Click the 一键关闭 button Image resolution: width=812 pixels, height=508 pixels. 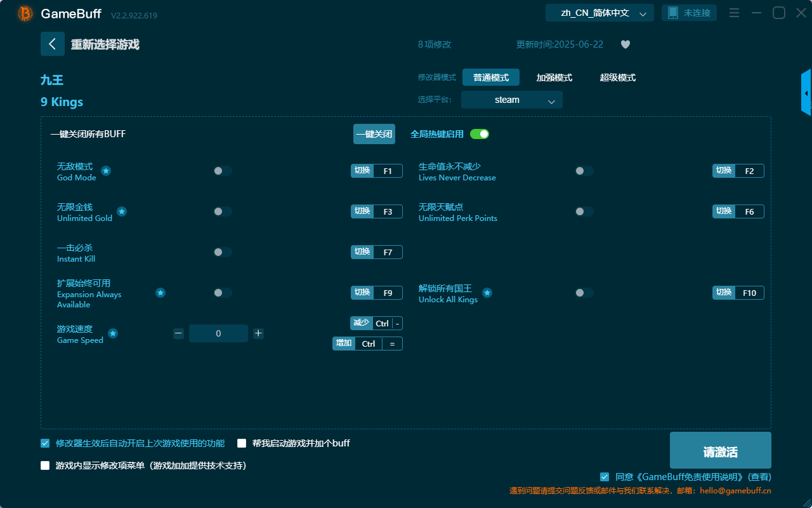374,134
